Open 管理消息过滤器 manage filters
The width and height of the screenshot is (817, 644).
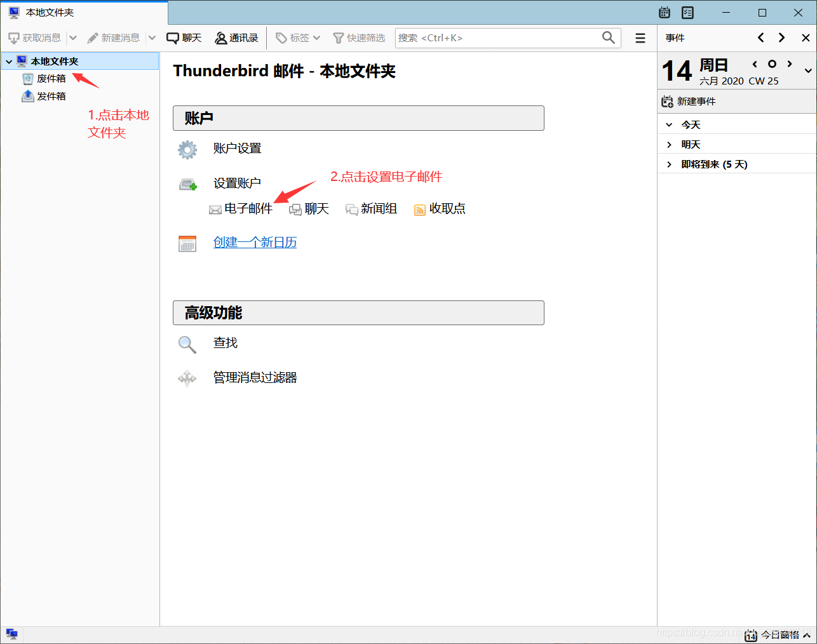(255, 378)
